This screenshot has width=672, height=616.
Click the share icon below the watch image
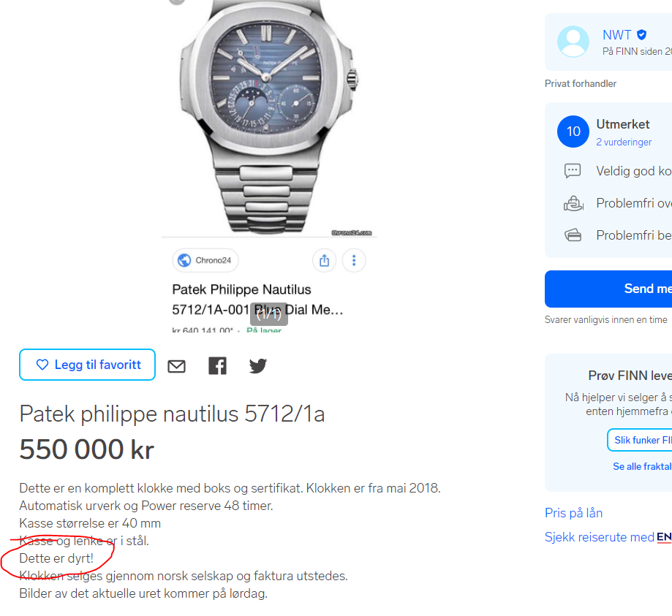(x=324, y=260)
